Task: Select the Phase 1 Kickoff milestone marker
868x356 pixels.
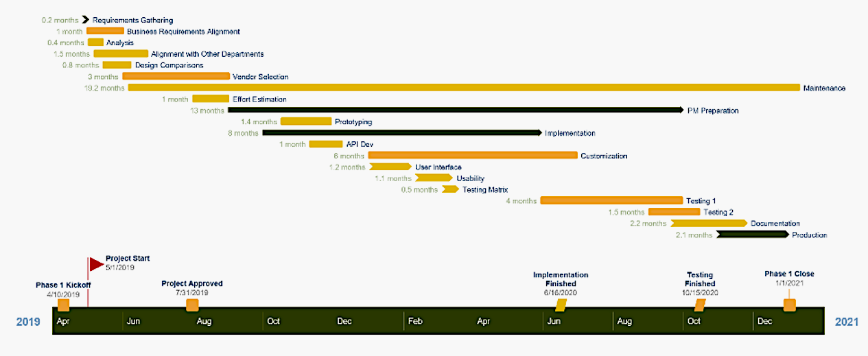Action: pos(63,305)
